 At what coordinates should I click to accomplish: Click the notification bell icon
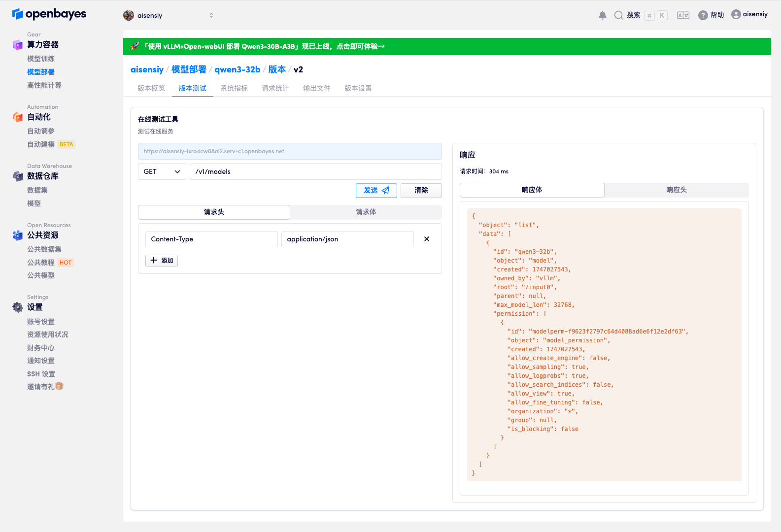pyautogui.click(x=602, y=15)
